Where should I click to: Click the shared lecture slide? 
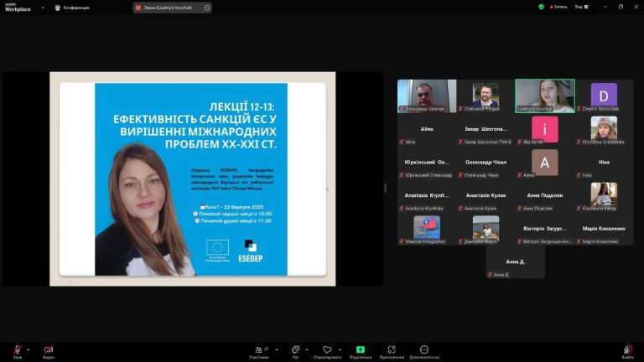[x=192, y=178]
